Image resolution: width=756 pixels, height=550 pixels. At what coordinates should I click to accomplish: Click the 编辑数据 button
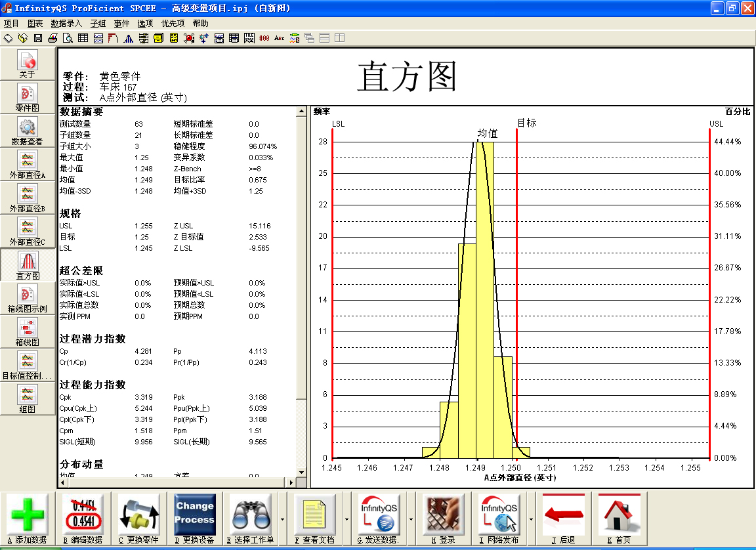pyautogui.click(x=83, y=518)
